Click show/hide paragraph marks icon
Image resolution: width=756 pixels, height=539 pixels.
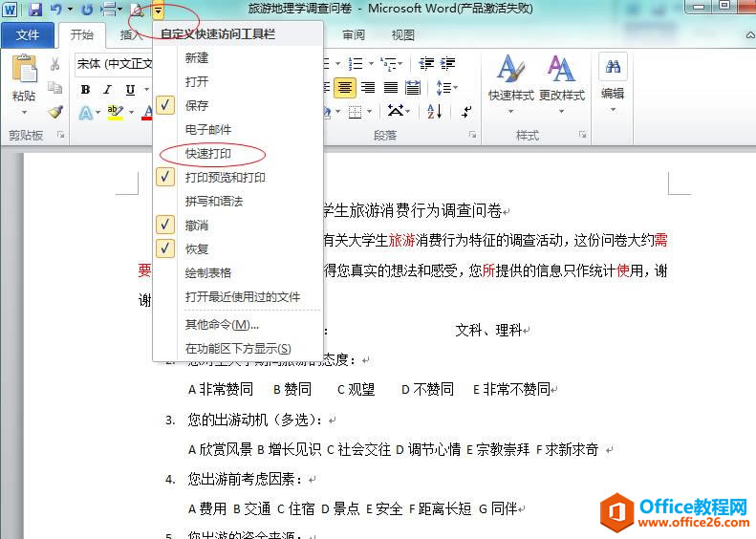tap(466, 112)
